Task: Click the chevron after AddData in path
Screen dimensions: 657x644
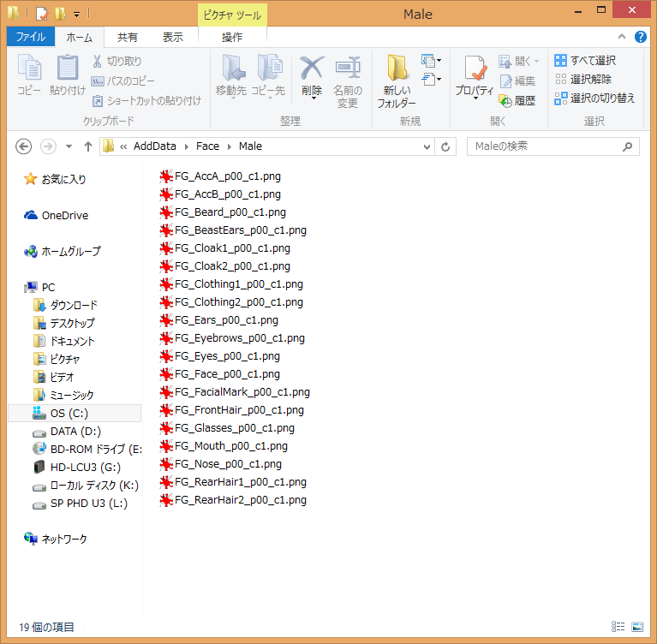Action: 187,146
